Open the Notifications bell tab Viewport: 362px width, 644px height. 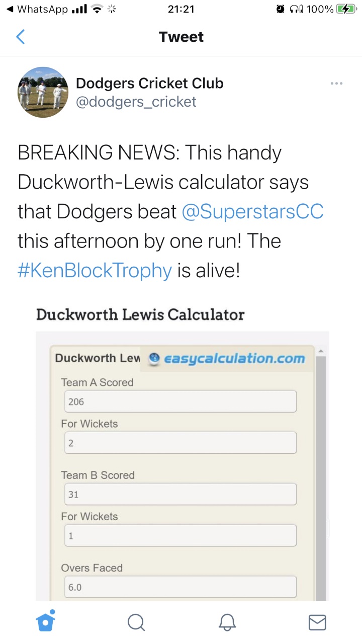pos(227,622)
